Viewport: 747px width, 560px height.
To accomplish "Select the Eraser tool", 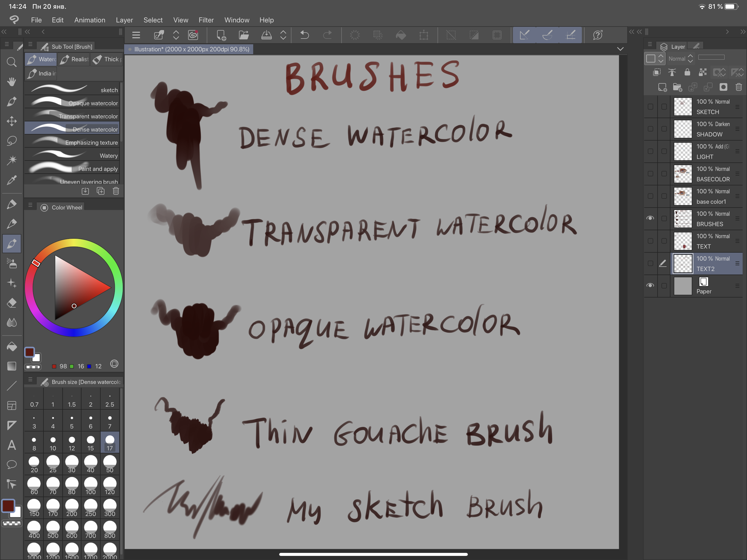I will pyautogui.click(x=12, y=303).
